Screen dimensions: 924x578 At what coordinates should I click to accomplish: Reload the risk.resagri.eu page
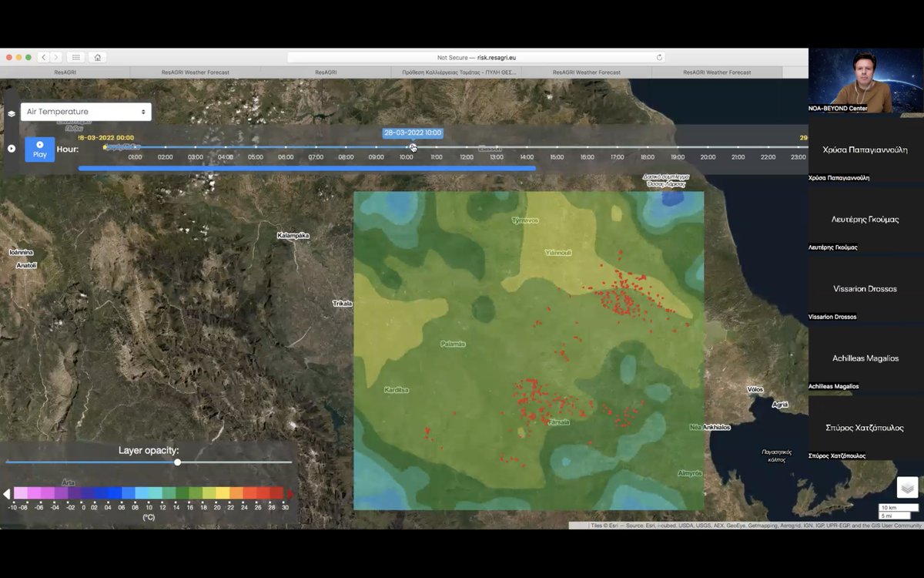pyautogui.click(x=659, y=57)
